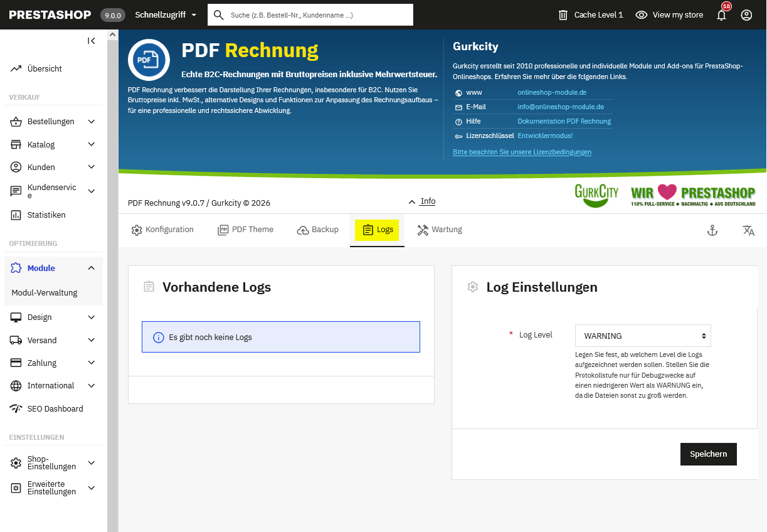Expand the Kundenservice menu chevron

tap(92, 191)
